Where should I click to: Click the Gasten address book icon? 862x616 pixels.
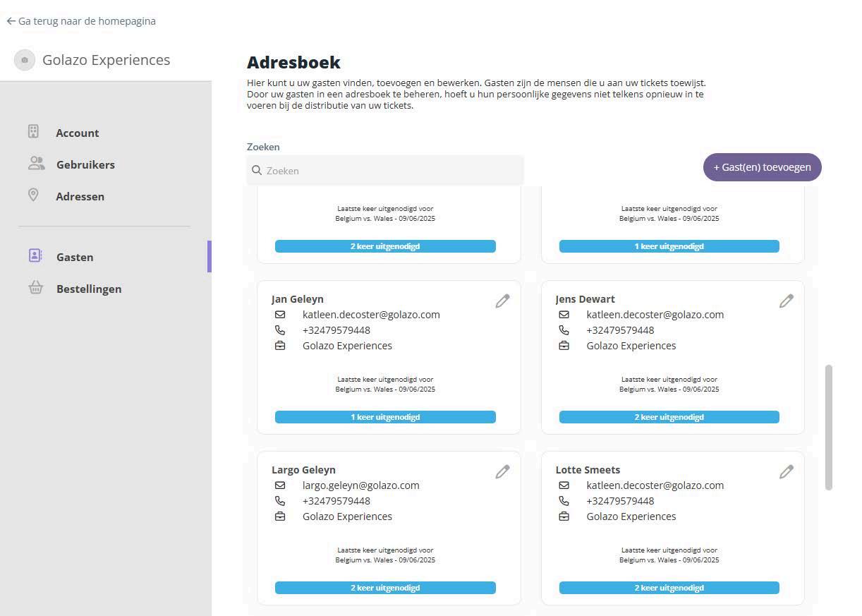(x=35, y=256)
